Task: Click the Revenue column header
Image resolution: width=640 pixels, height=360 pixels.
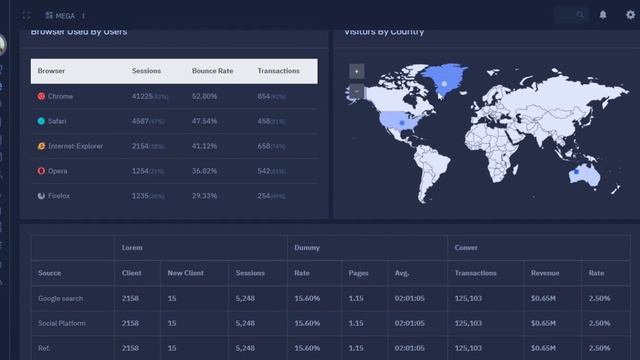Action: tap(545, 273)
